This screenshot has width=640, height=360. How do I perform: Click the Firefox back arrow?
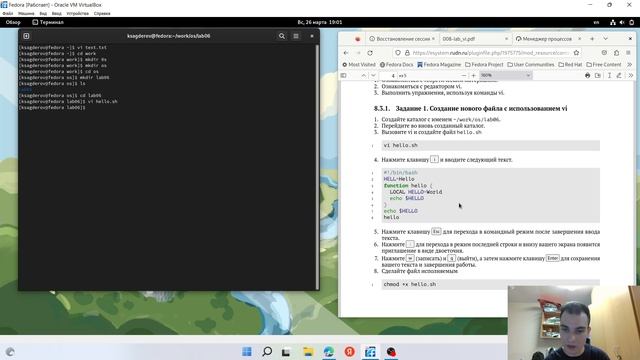346,53
